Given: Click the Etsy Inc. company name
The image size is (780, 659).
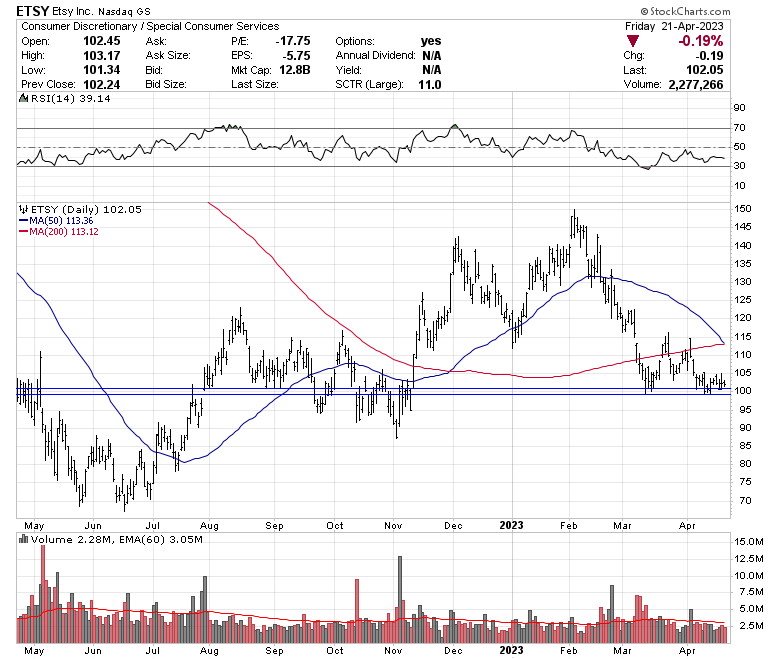Looking at the screenshot, I should pos(73,11).
